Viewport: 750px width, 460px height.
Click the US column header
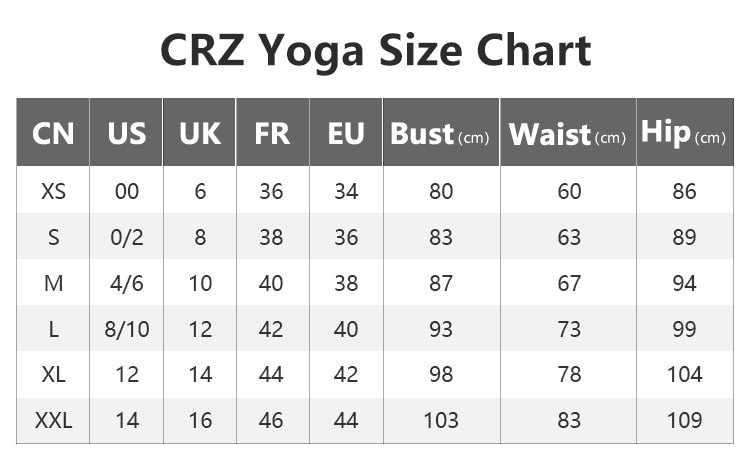coord(127,133)
